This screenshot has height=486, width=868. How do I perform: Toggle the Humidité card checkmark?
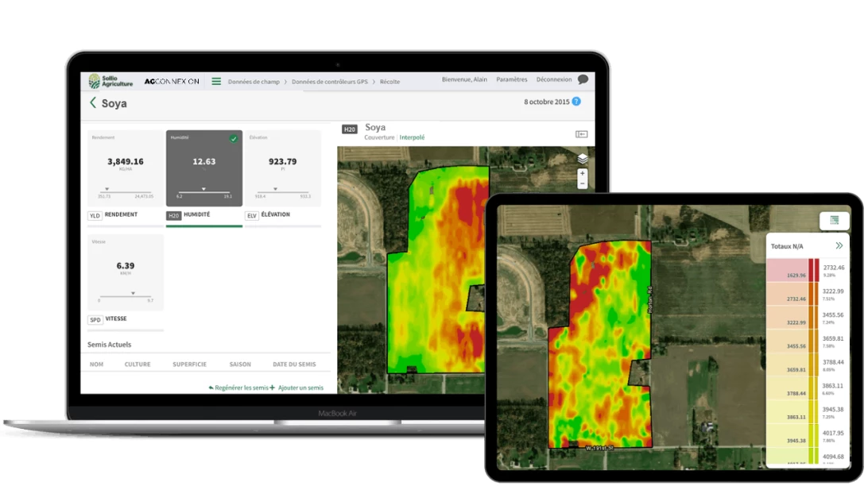[x=234, y=139]
